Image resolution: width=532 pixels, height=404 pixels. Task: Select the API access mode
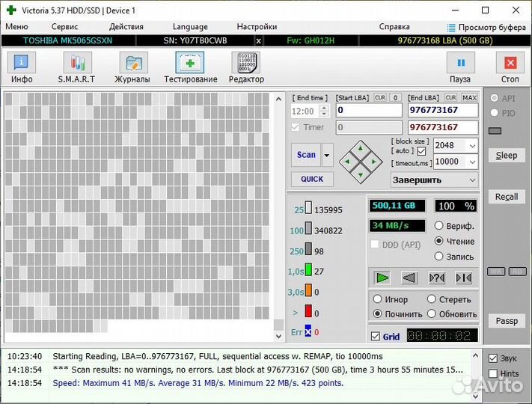494,98
